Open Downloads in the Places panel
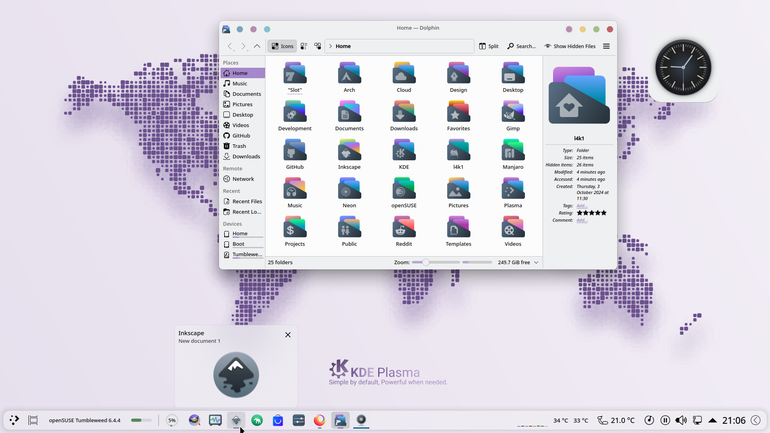Viewport: 770px width, 433px height. [x=243, y=157]
